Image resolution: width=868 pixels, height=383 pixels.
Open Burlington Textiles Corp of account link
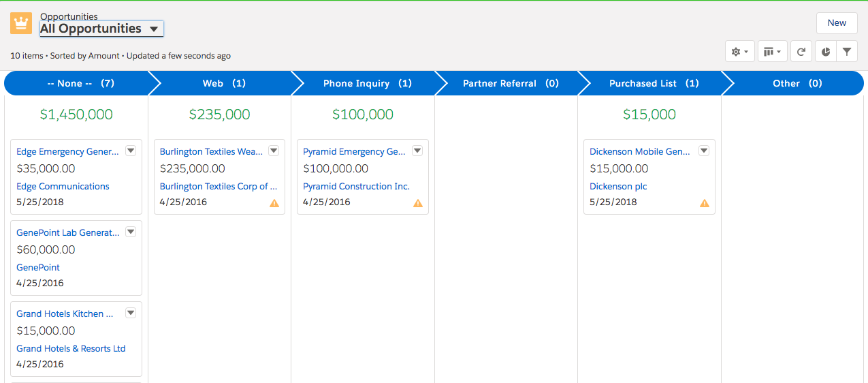(219, 186)
